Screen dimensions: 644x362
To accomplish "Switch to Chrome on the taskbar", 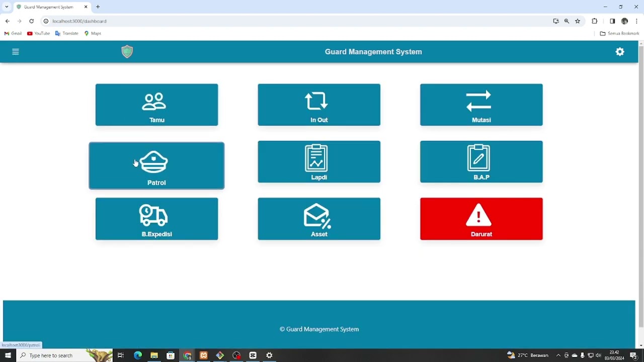I will [x=187, y=355].
